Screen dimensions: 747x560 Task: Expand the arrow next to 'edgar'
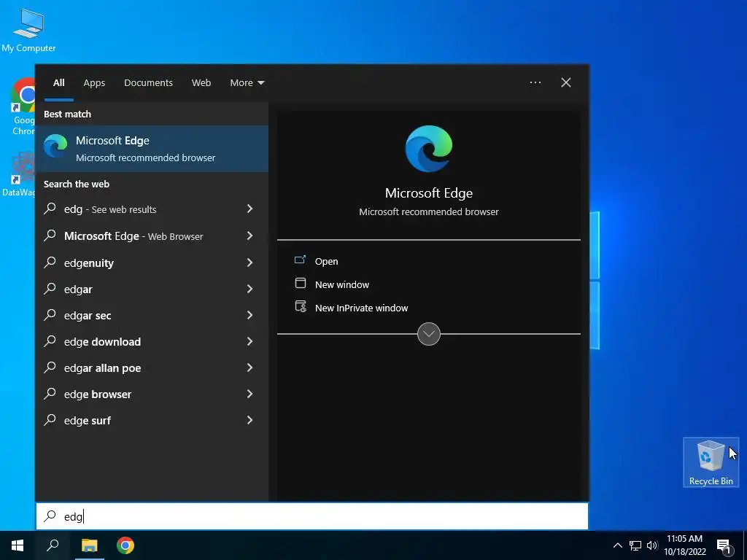tap(249, 289)
